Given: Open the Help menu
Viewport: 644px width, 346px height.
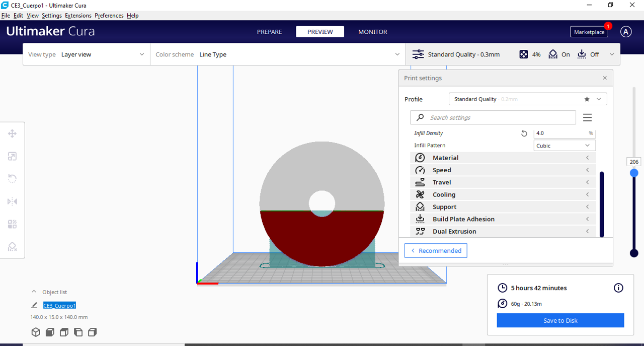Looking at the screenshot, I should (x=132, y=16).
